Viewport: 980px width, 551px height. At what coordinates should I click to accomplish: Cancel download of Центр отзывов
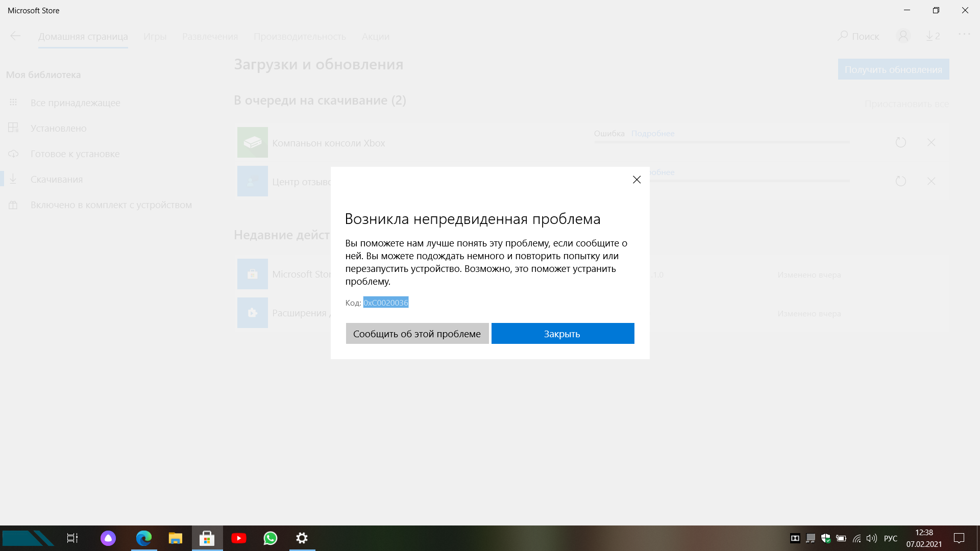(x=932, y=181)
